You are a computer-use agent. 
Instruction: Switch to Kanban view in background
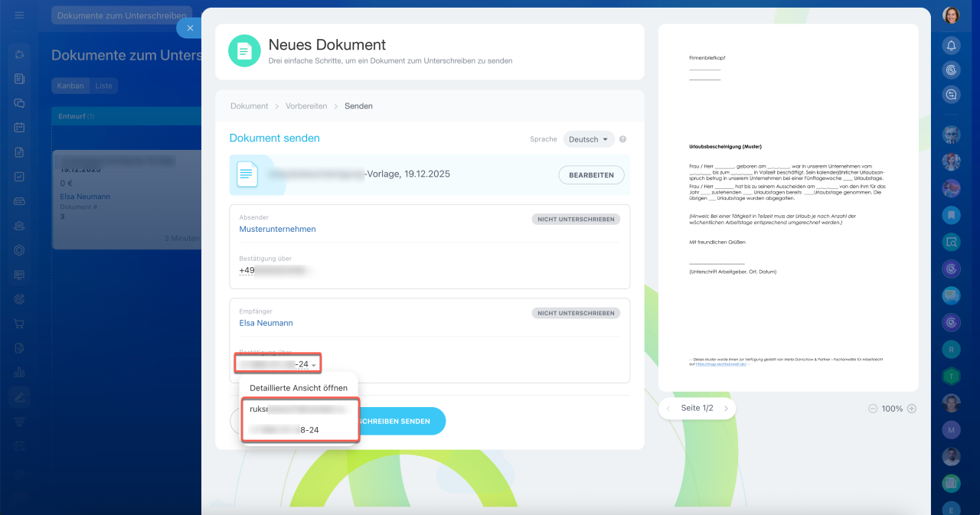click(x=70, y=86)
